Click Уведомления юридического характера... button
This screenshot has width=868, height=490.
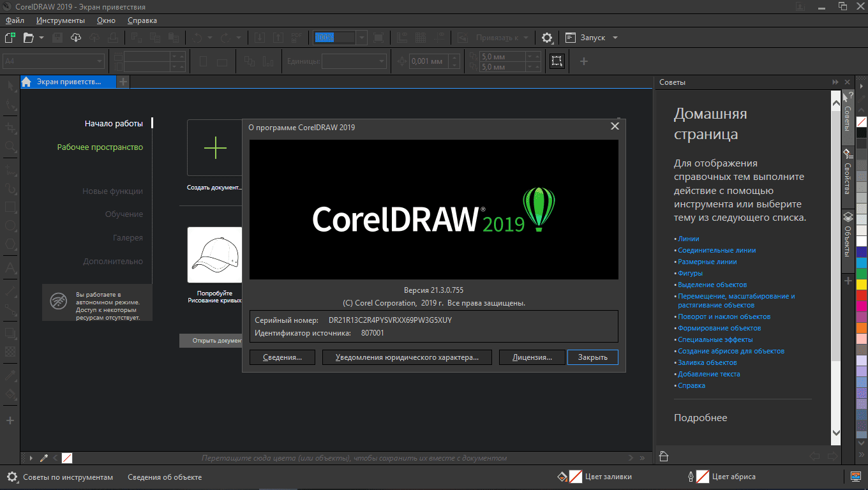tap(407, 357)
